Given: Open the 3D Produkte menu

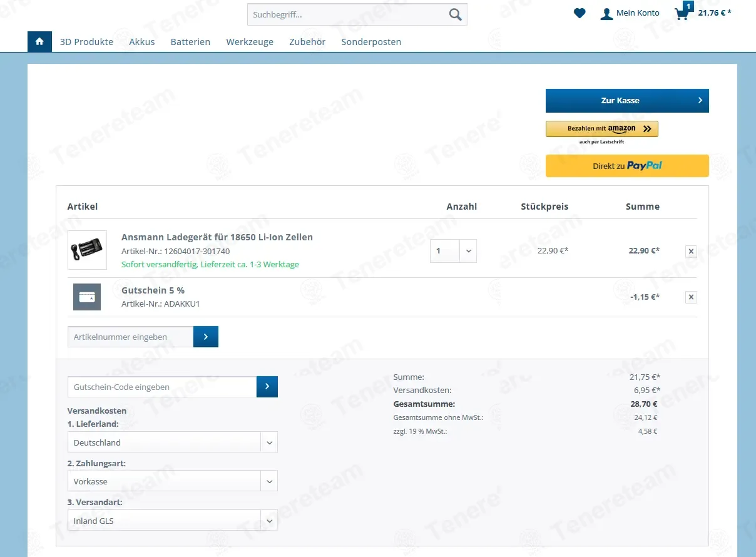Looking at the screenshot, I should 86,42.
